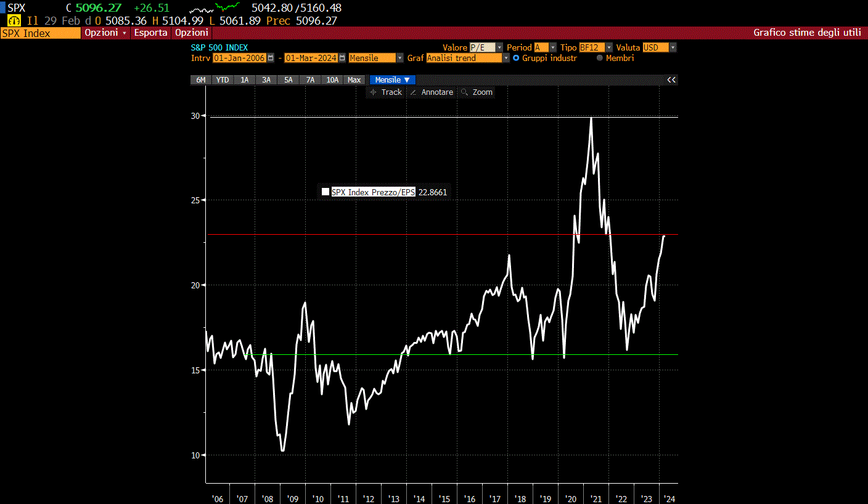Click the +26.51 change value
The image size is (868, 504).
pos(152,8)
